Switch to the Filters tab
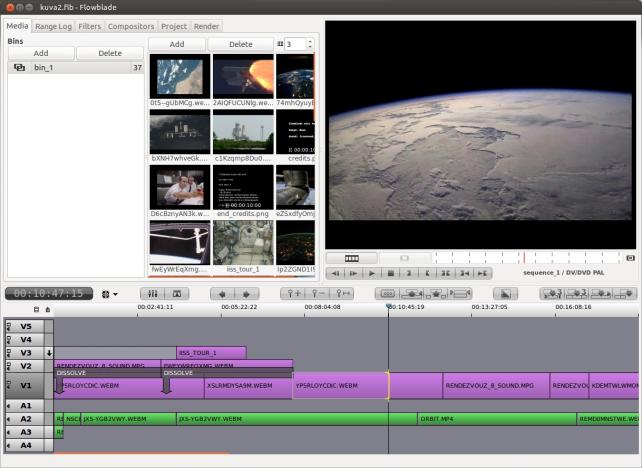Viewport: 642px width, 468px height. tap(89, 25)
